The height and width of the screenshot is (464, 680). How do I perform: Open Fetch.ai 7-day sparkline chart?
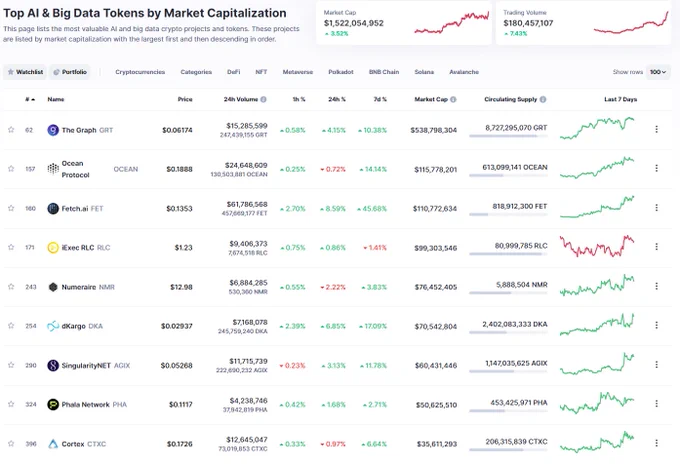(x=597, y=207)
